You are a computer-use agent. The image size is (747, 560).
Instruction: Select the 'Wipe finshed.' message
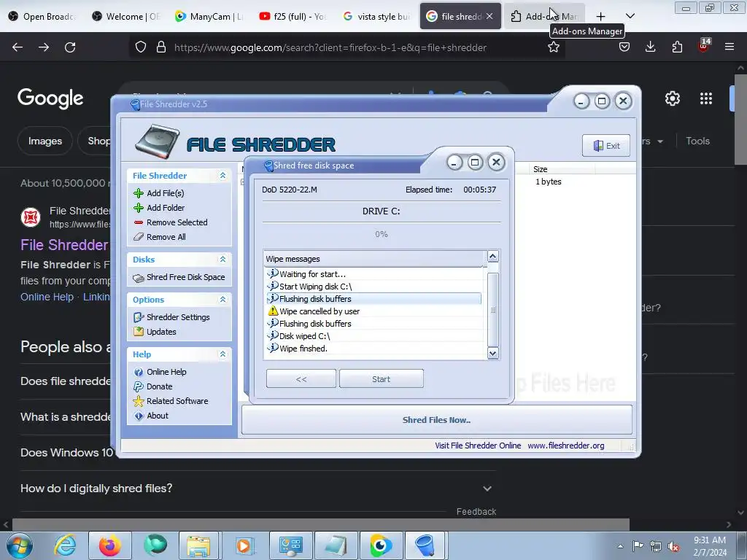(x=374, y=349)
